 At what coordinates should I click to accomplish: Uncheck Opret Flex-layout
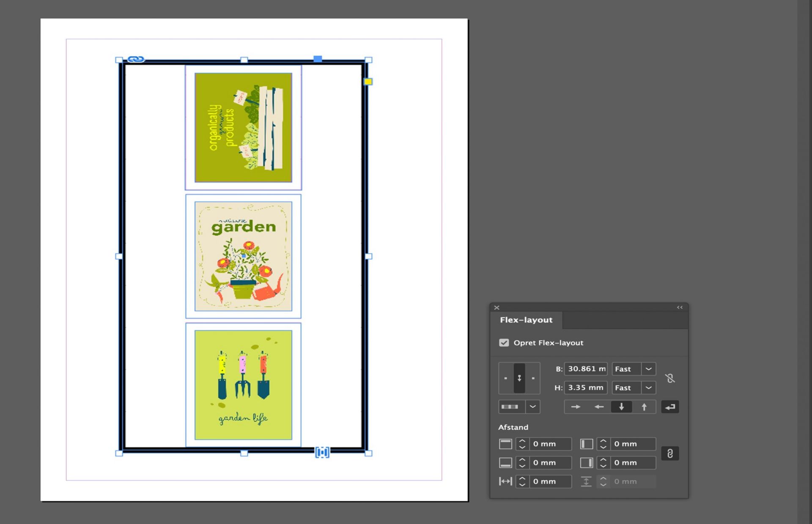[x=504, y=343]
